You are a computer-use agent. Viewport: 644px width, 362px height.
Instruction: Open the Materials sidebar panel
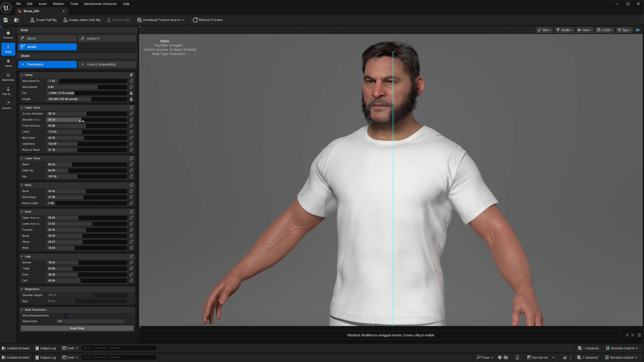click(x=8, y=77)
